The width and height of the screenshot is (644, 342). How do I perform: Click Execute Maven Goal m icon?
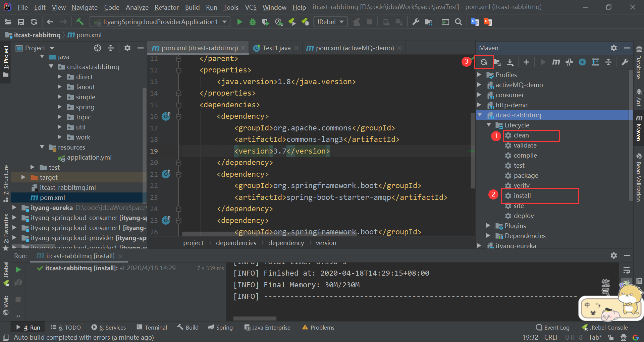pos(556,62)
